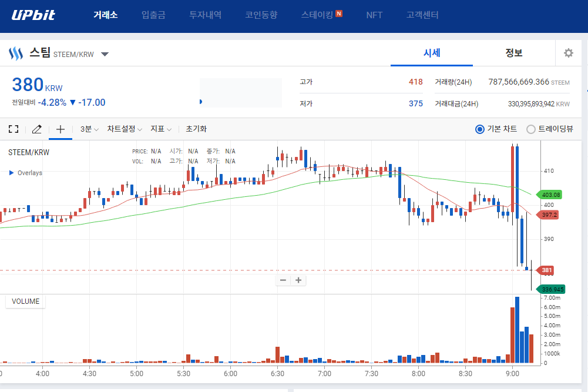Select the 기본 차트 radio button
Viewport: 588px width, 392px height.
(x=480, y=129)
